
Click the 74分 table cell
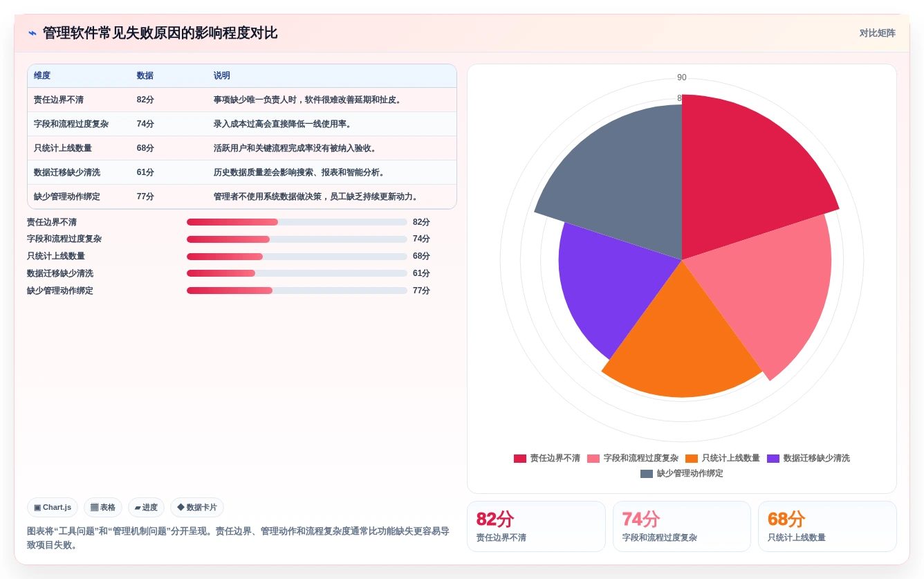[x=145, y=124]
